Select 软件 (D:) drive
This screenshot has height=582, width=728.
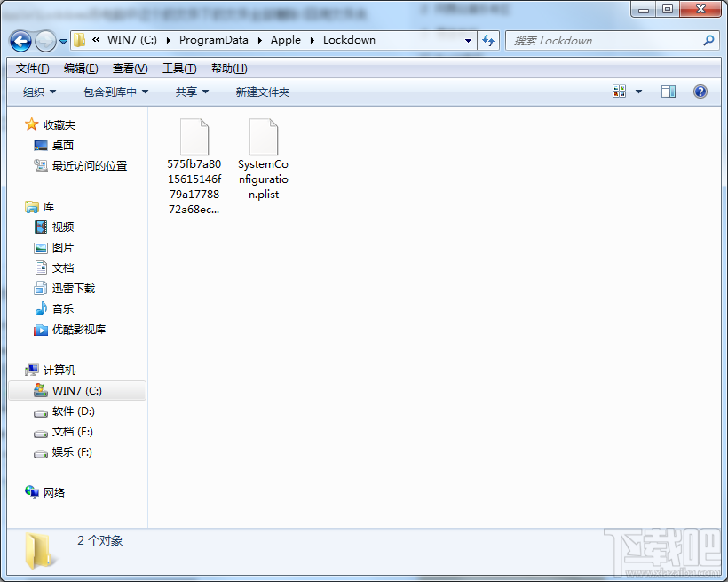point(64,411)
